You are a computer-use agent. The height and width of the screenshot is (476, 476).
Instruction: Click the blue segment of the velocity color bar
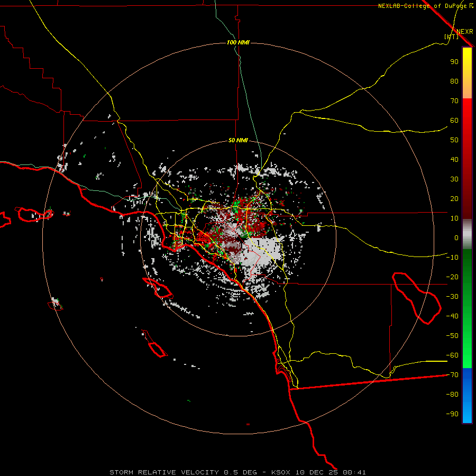coord(467,395)
